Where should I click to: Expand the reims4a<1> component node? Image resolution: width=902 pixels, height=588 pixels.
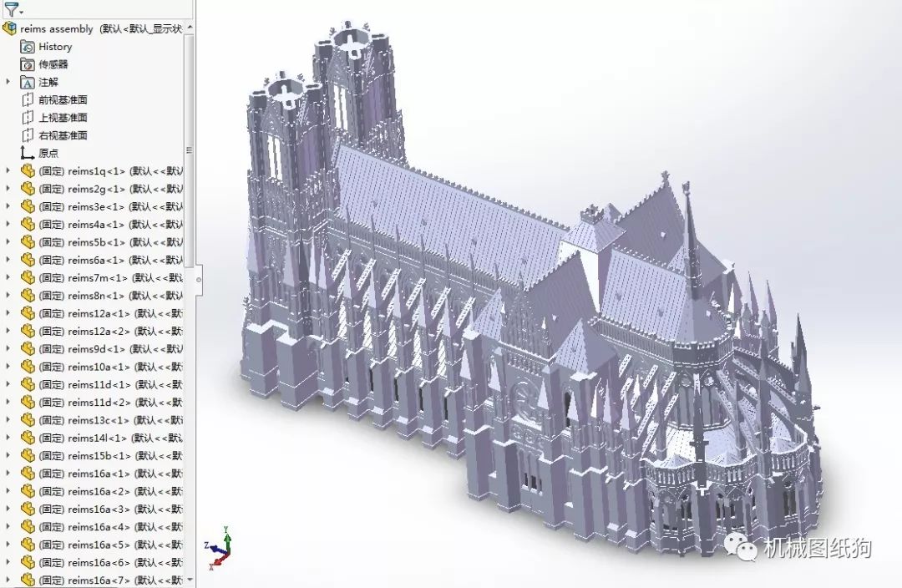(x=8, y=225)
